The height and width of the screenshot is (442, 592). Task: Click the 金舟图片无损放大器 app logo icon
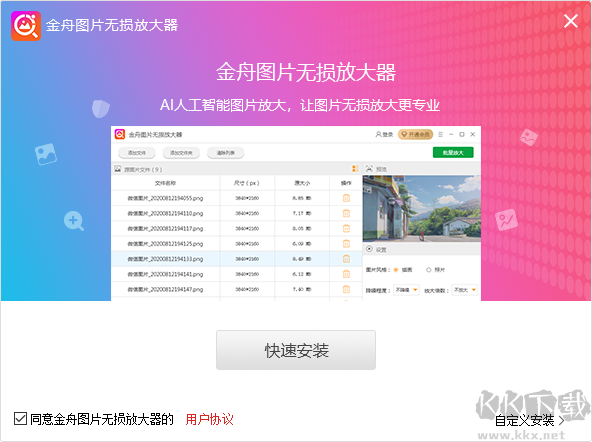[26, 26]
